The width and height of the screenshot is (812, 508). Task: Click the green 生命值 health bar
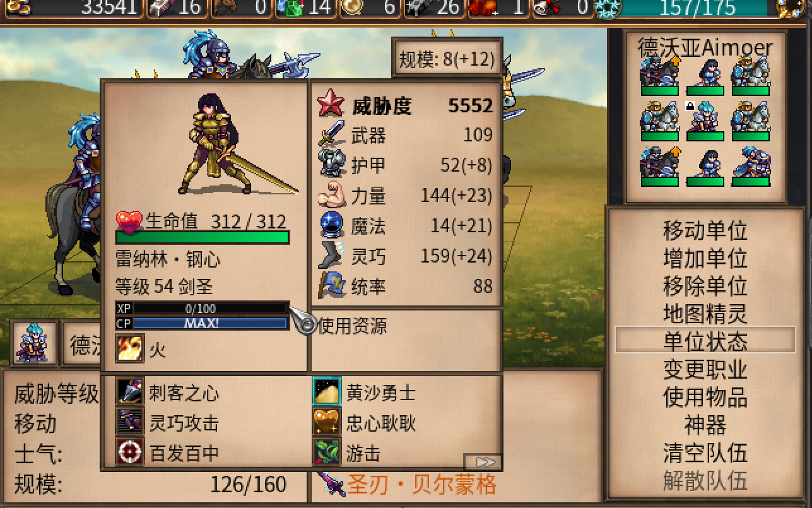click(x=203, y=237)
